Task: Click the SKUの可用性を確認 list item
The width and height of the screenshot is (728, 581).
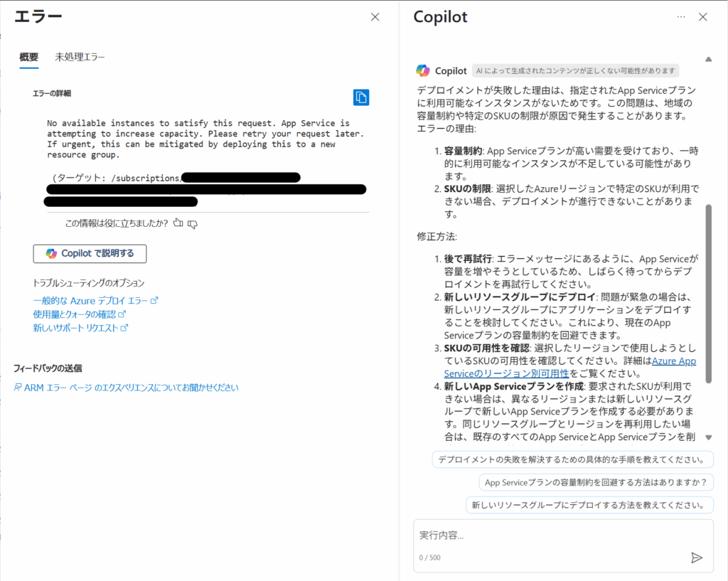Action: 570,361
